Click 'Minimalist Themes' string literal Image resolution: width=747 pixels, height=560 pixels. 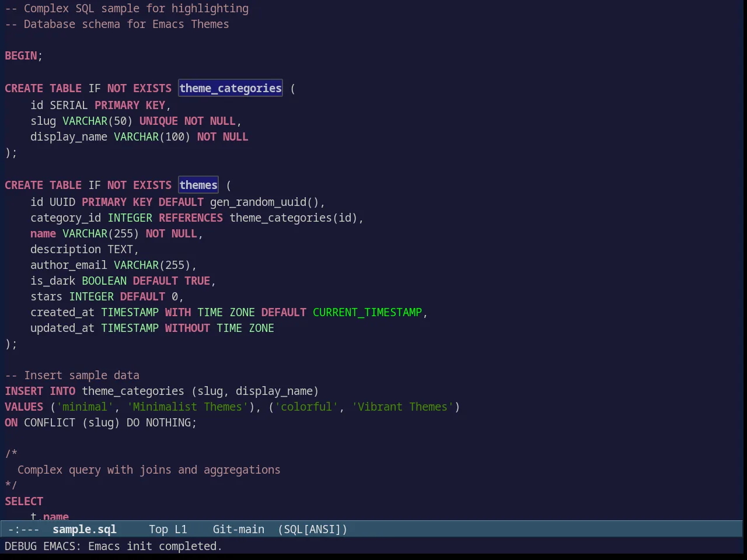tap(187, 407)
